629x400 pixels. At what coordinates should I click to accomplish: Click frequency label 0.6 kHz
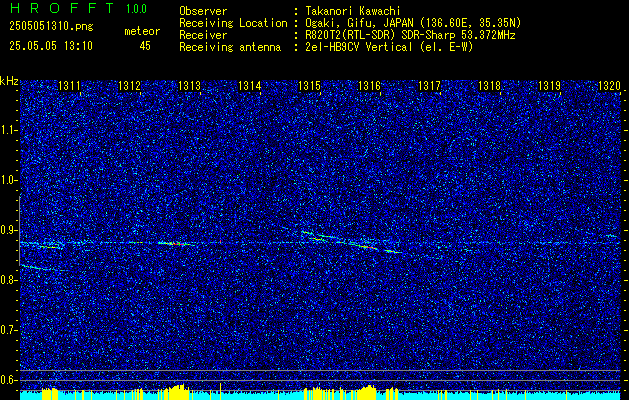(8, 380)
